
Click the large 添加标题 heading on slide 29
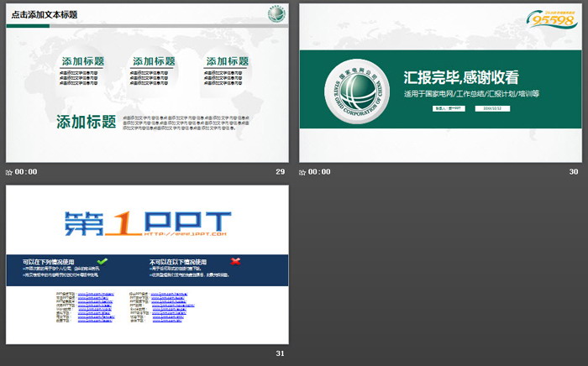(87, 122)
